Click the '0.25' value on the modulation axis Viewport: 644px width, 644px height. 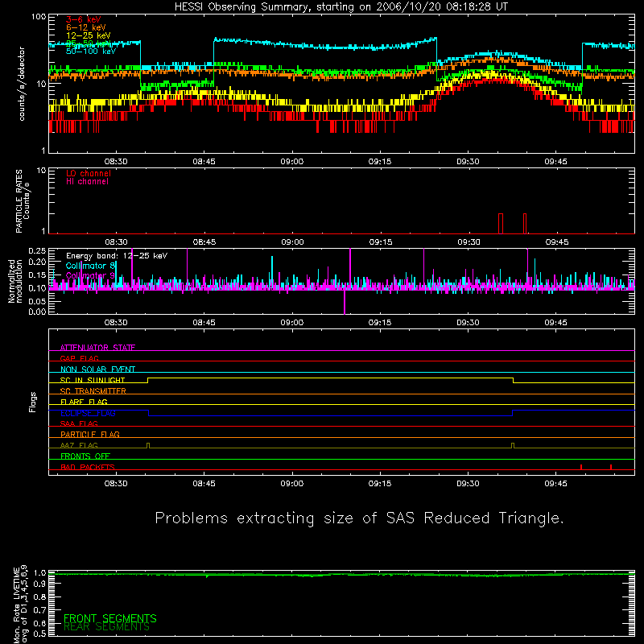pos(37,251)
